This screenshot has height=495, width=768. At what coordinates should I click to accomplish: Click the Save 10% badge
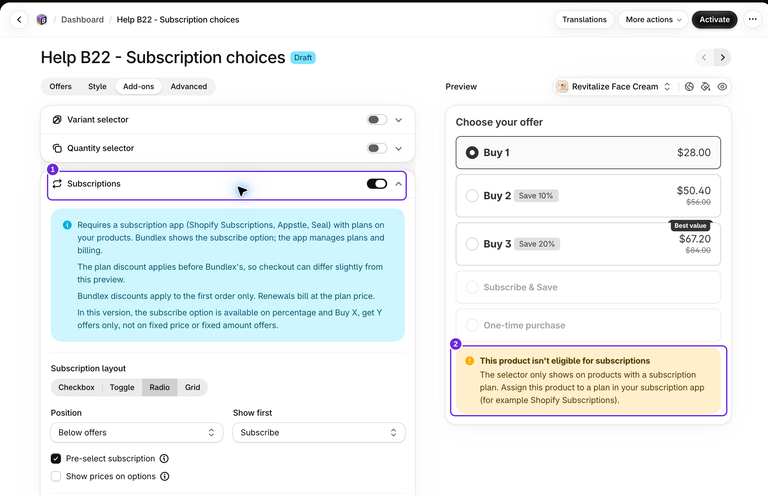(x=536, y=196)
